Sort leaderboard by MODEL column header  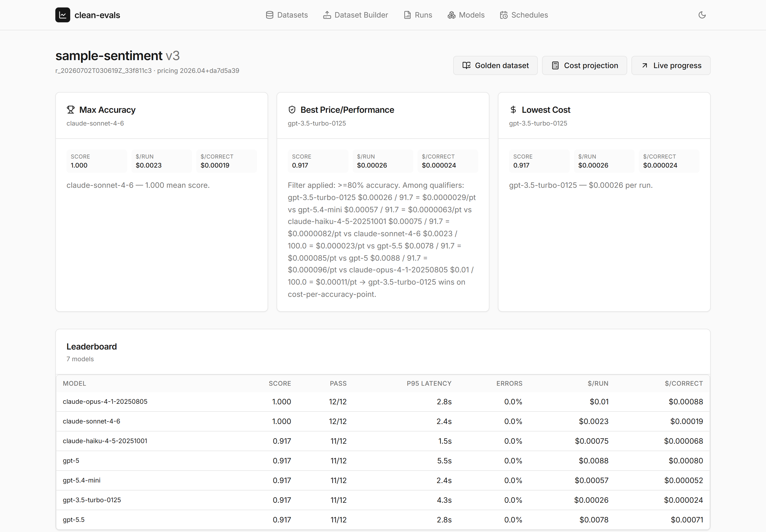(74, 383)
